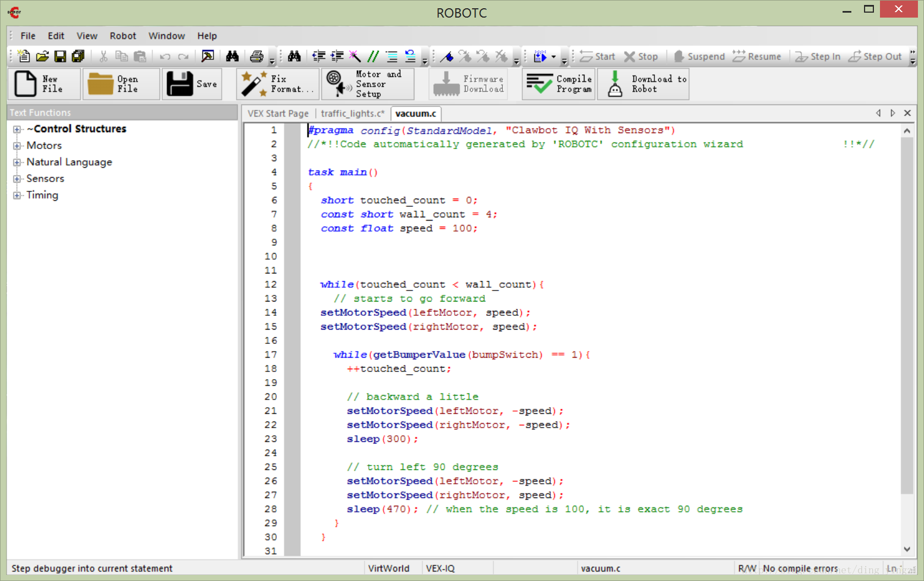924x581 pixels.
Task: Click the Redo arrow icon
Action: coord(183,56)
